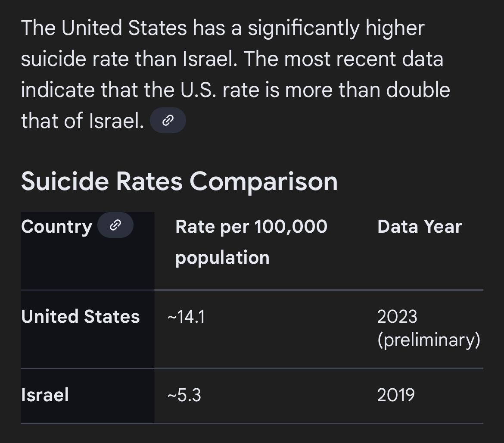Open source link icon after "that of Israel."
The height and width of the screenshot is (443, 504).
point(168,121)
